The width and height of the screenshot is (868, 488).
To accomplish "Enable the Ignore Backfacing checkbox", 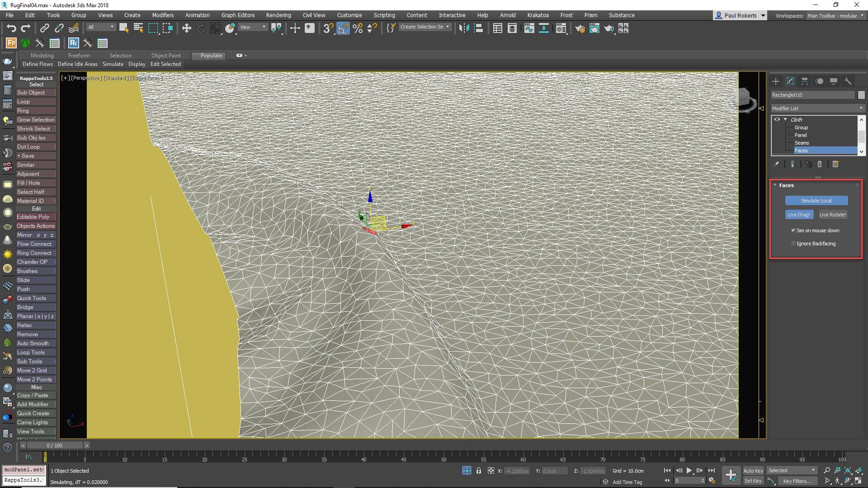I will coord(793,244).
